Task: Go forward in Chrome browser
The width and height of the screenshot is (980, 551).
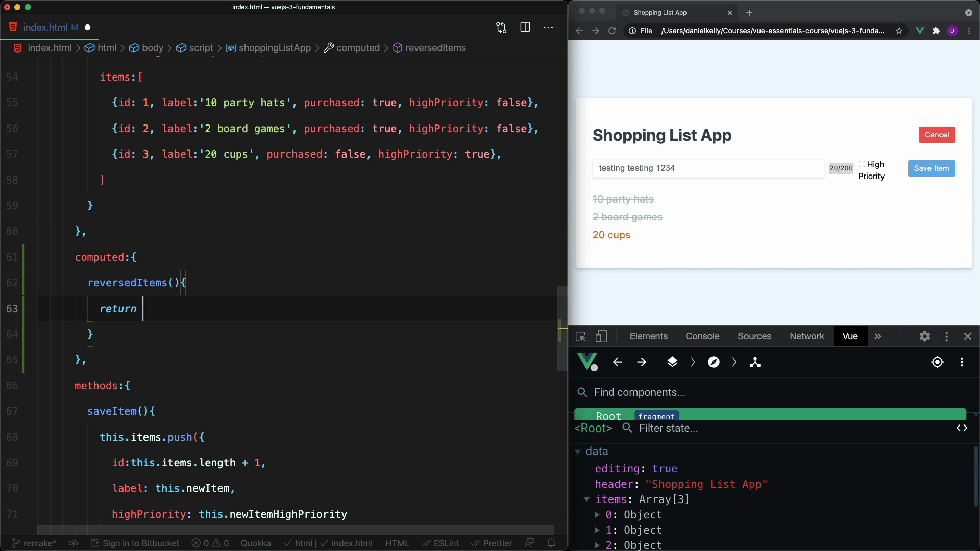Action: click(x=596, y=31)
